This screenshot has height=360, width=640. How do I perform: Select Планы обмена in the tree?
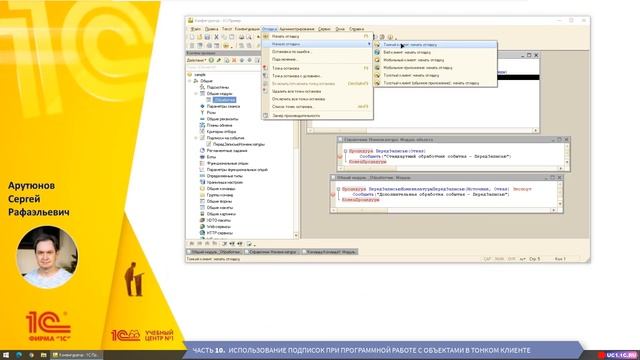tap(219, 125)
